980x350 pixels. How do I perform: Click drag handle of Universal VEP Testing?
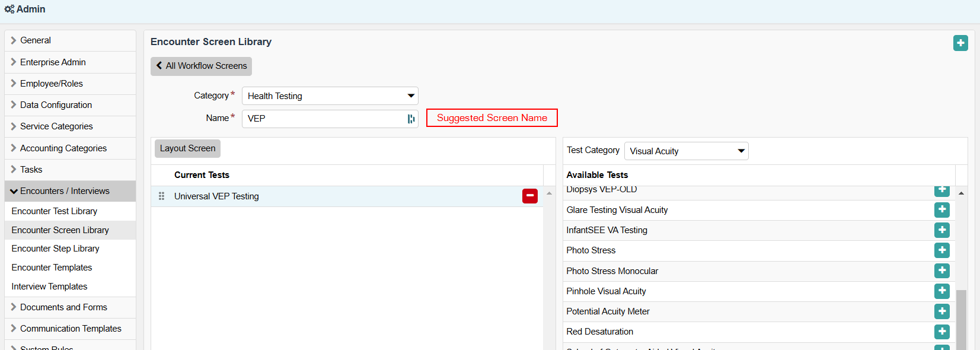click(161, 196)
